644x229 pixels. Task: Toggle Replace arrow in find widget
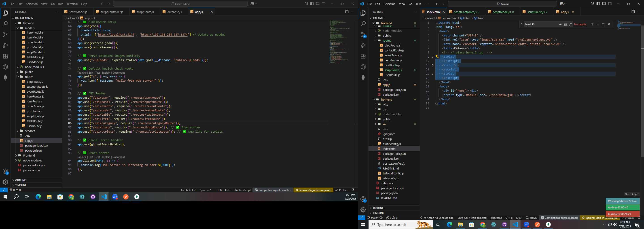pyautogui.click(x=521, y=24)
